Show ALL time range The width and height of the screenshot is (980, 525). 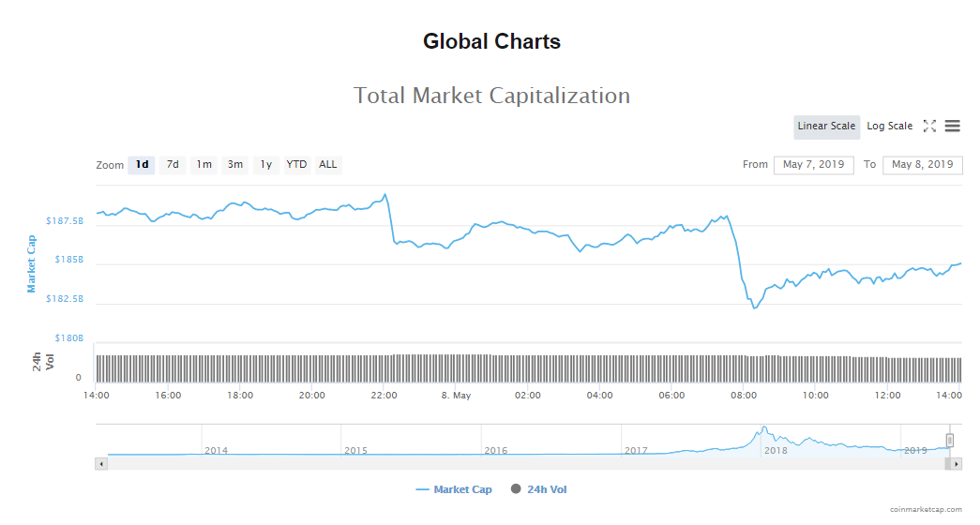point(327,165)
